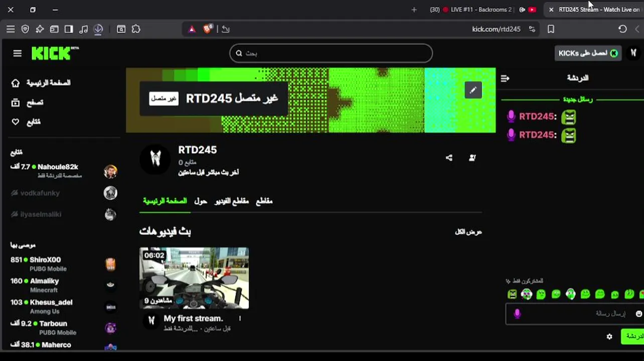Bookmark this page with the bookmark icon
This screenshot has width=644, height=361.
(x=551, y=29)
